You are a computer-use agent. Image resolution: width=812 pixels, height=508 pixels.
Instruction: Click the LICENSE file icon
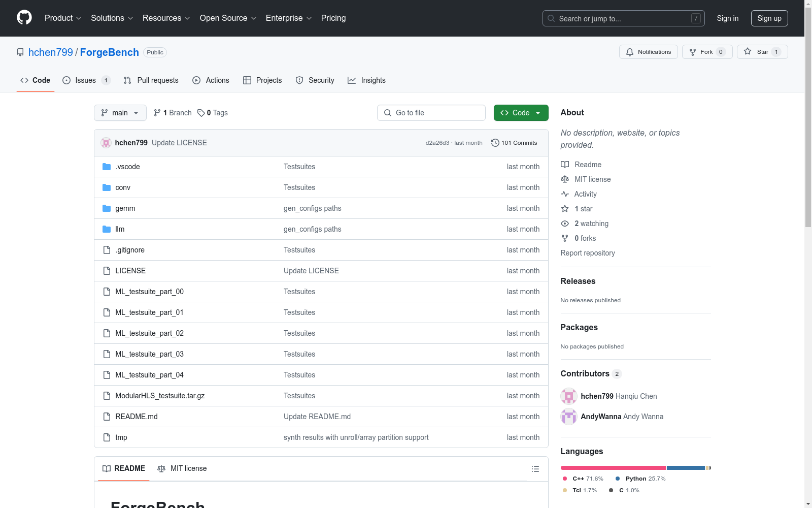(107, 271)
